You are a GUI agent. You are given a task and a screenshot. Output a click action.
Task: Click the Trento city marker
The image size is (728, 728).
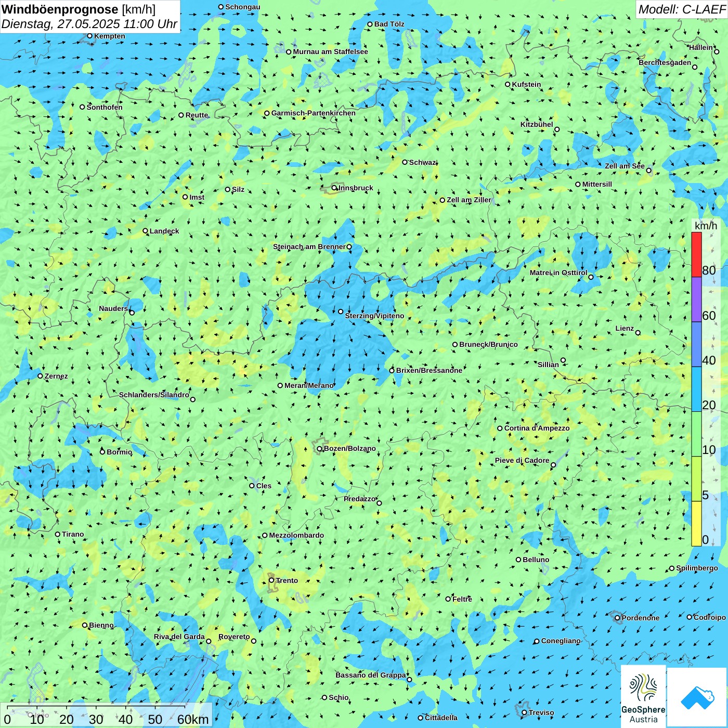point(271,580)
